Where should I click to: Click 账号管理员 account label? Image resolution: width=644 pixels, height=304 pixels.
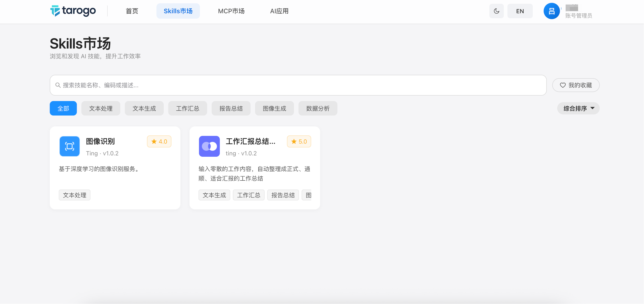pos(579,16)
